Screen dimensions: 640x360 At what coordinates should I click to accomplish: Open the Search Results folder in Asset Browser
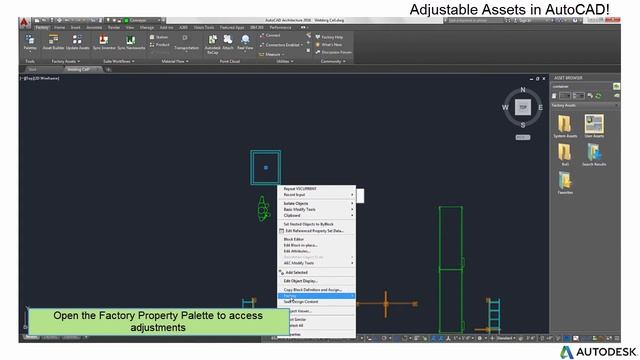[x=594, y=155]
